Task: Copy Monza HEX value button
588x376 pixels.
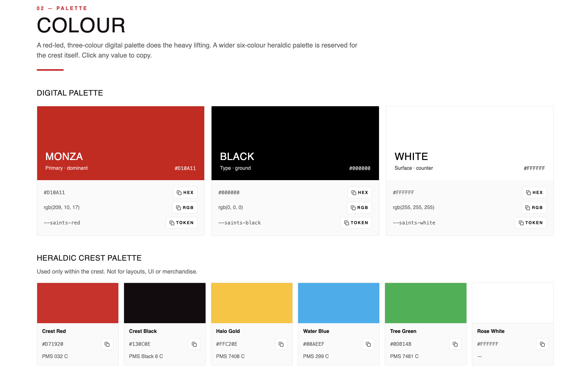Action: click(x=185, y=192)
